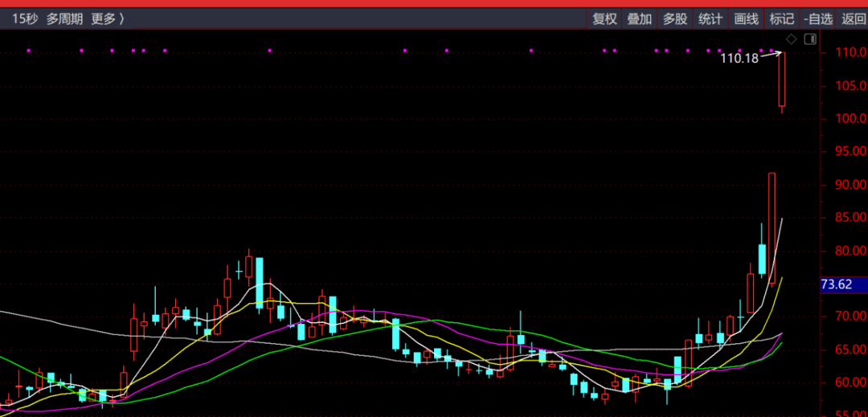Select the latest candlestick peaking at 110.18
This screenshot has height=417, width=868.
782,83
